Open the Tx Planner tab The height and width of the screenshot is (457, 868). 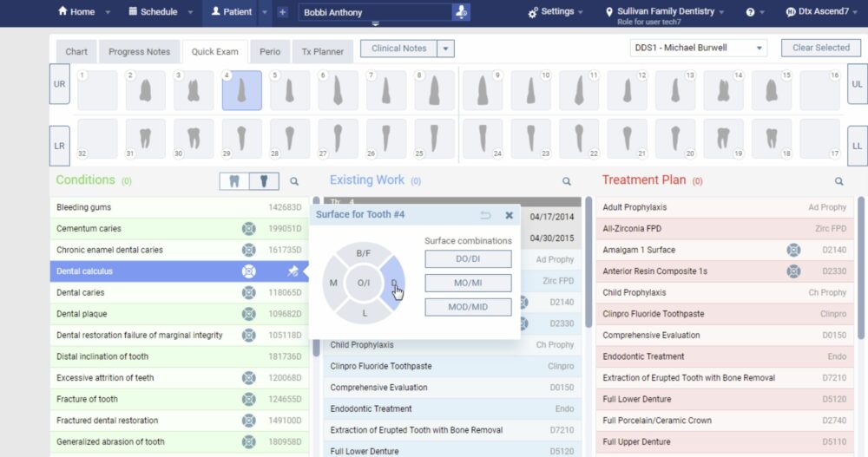coord(323,52)
